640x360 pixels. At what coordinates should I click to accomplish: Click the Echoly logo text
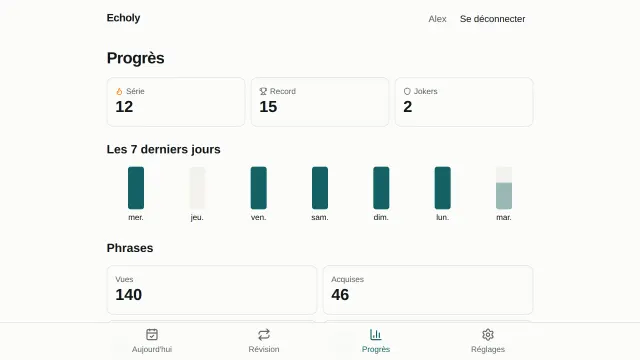(123, 18)
